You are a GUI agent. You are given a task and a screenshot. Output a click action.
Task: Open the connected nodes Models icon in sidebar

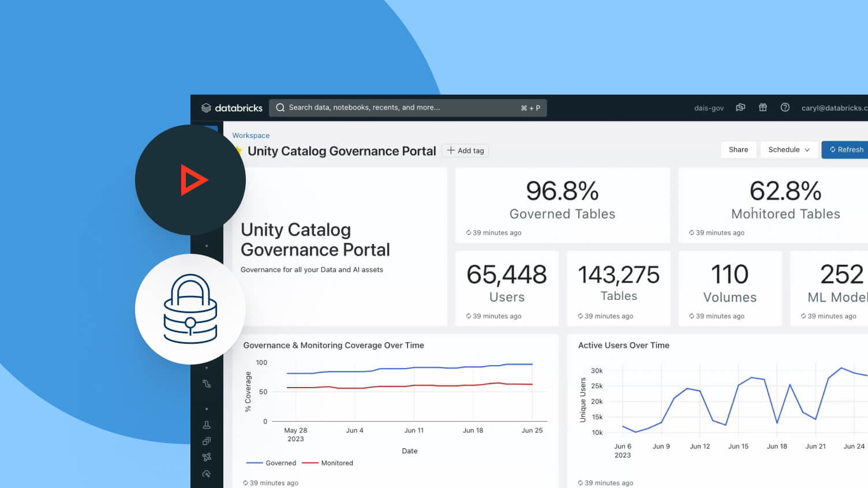pos(207,457)
